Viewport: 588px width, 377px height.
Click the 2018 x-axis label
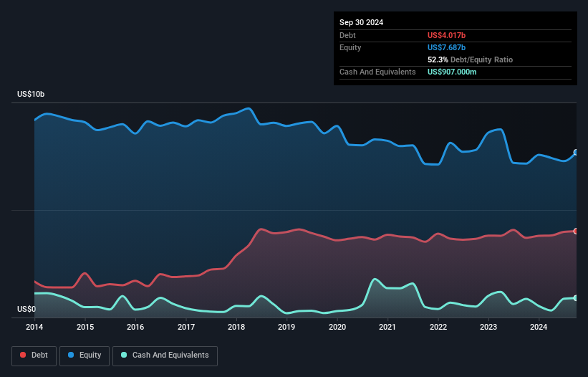click(x=236, y=327)
